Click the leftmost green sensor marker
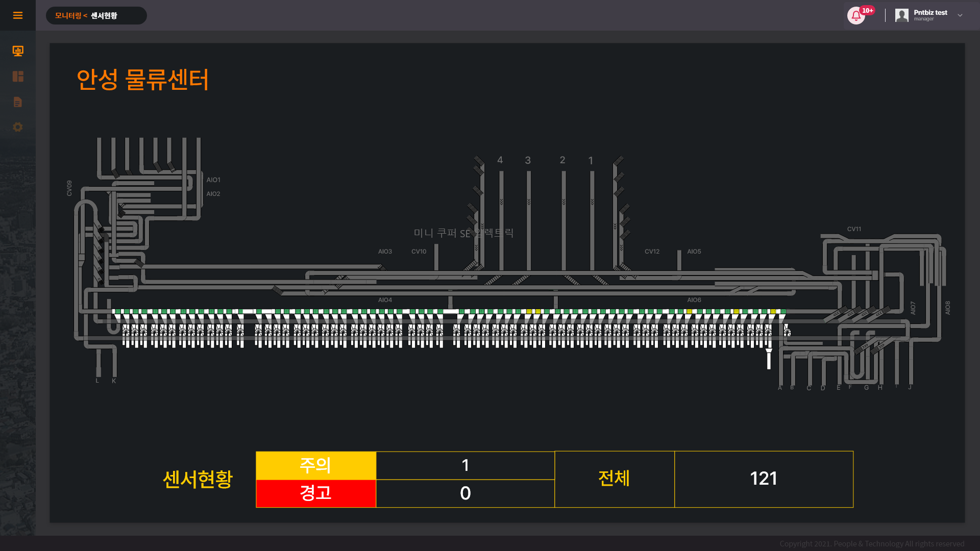Screen dimensions: 980x551 (118, 311)
